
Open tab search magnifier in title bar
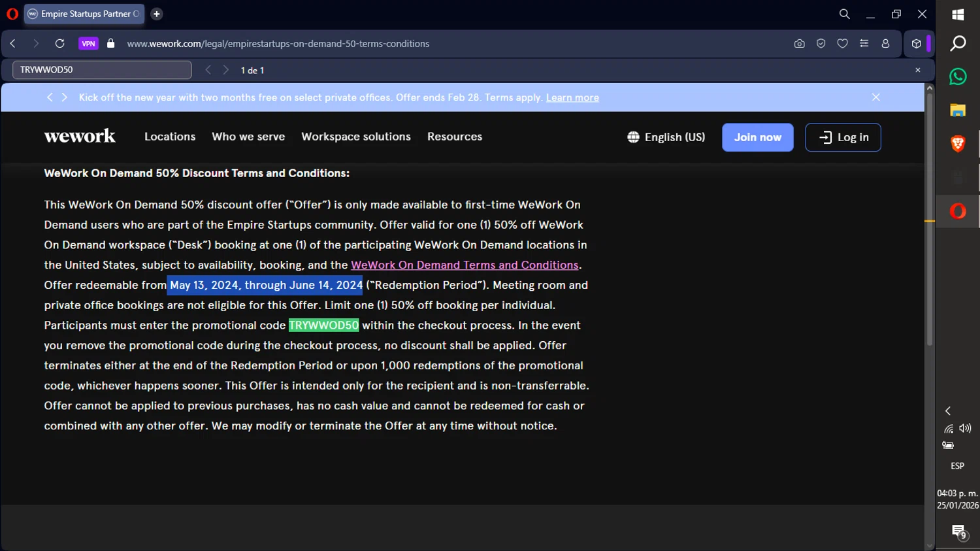pos(844,14)
